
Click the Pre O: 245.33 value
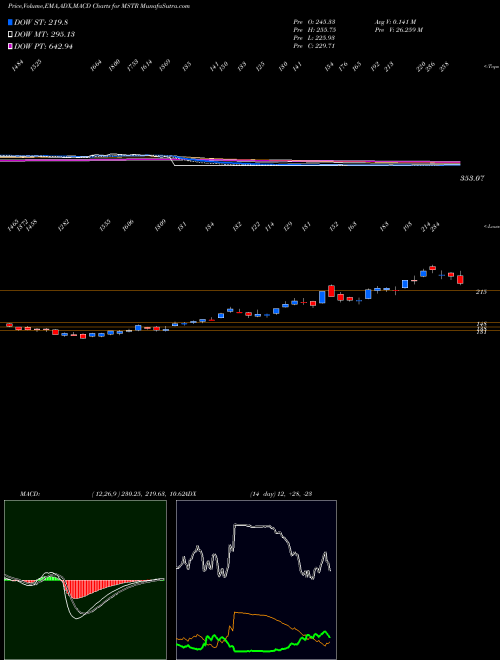point(314,22)
